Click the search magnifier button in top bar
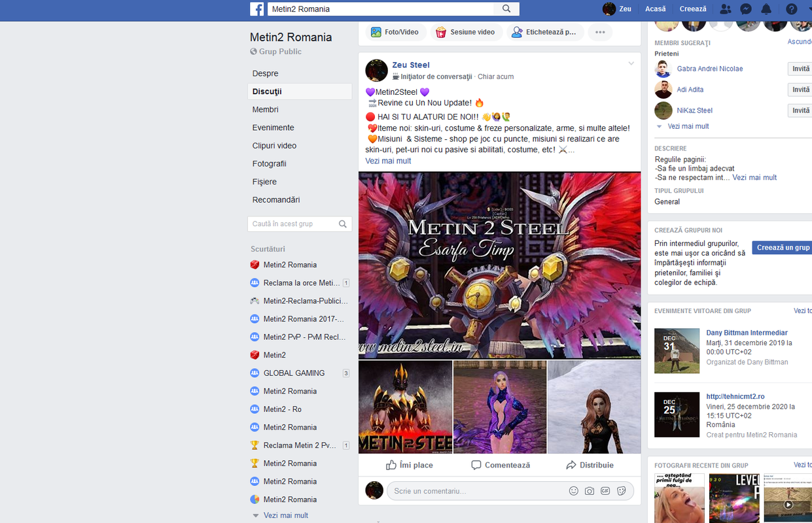The width and height of the screenshot is (812, 523). [506, 9]
